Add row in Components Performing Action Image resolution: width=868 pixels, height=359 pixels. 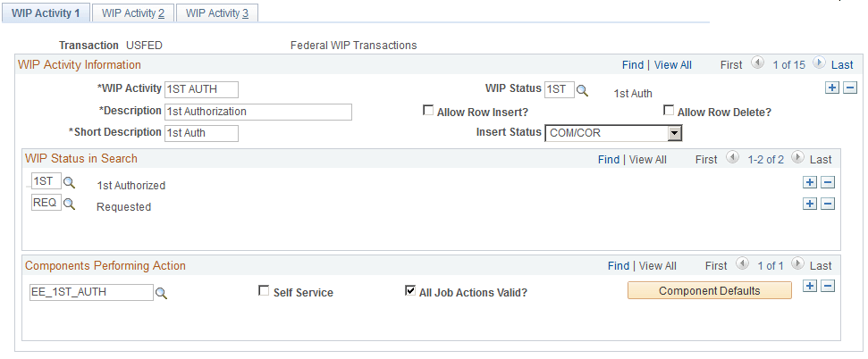point(809,286)
